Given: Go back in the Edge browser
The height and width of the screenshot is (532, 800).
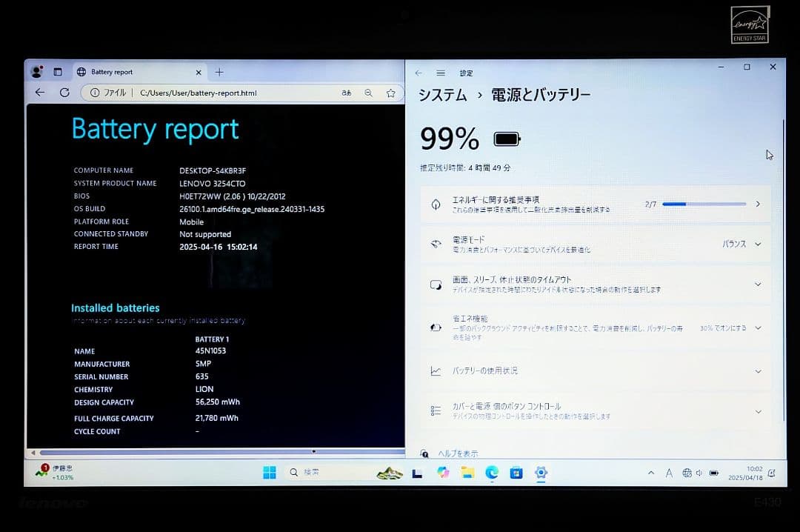Looking at the screenshot, I should 40,93.
